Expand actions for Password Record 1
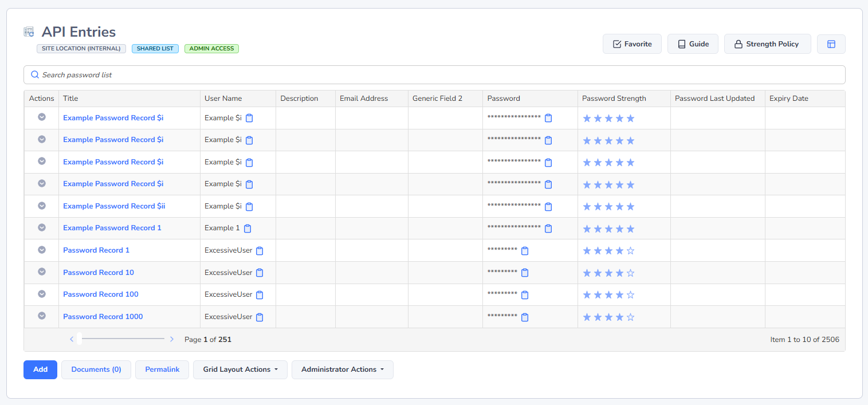The height and width of the screenshot is (405, 868). click(42, 250)
